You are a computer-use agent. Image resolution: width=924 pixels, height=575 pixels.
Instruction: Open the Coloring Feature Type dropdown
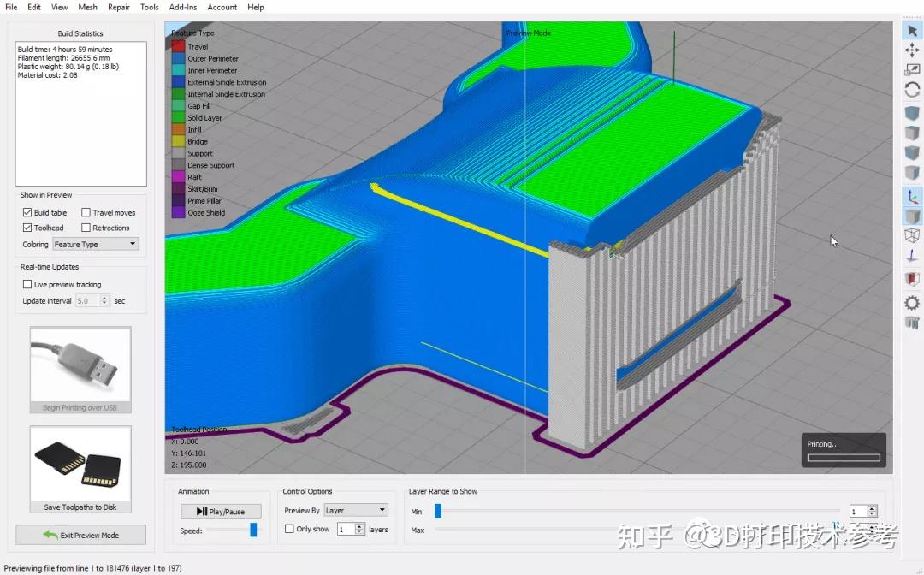(95, 244)
